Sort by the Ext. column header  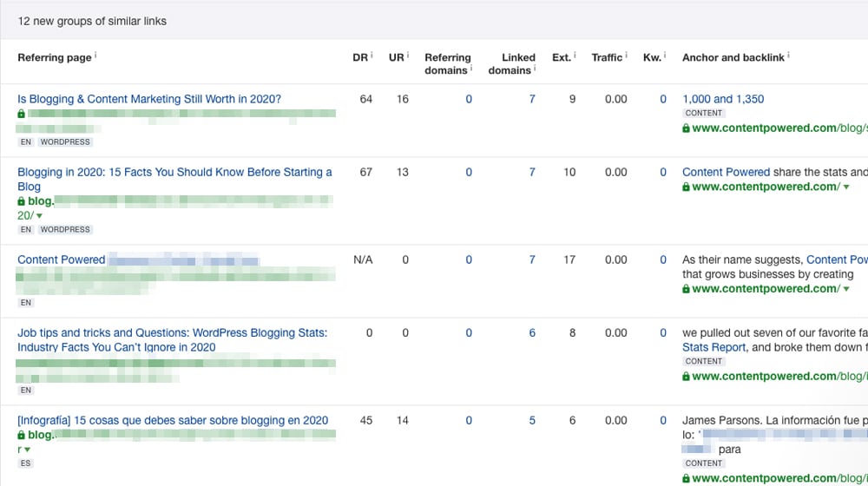(x=561, y=57)
